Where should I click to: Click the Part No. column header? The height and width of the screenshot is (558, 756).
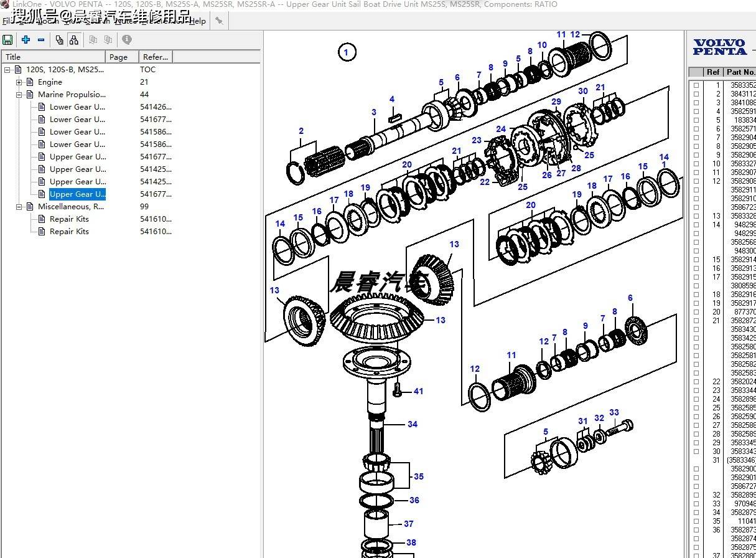click(x=740, y=72)
